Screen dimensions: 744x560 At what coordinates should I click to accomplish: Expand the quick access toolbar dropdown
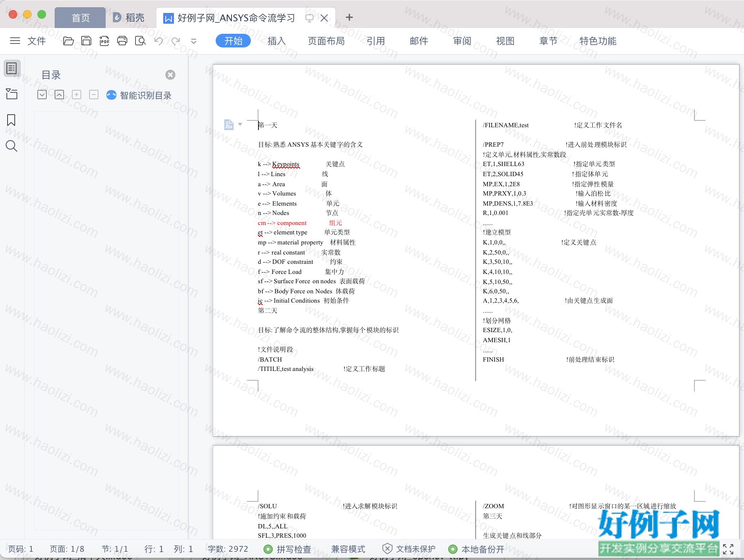194,41
